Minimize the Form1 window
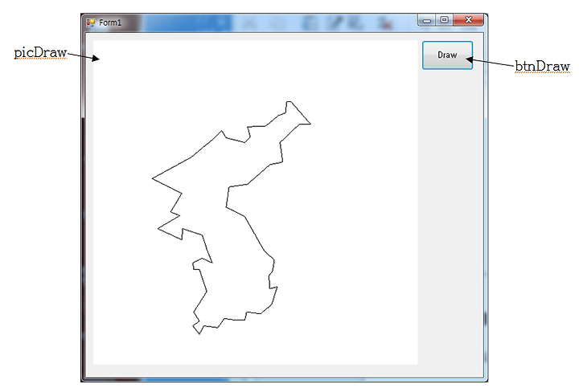 coord(426,20)
